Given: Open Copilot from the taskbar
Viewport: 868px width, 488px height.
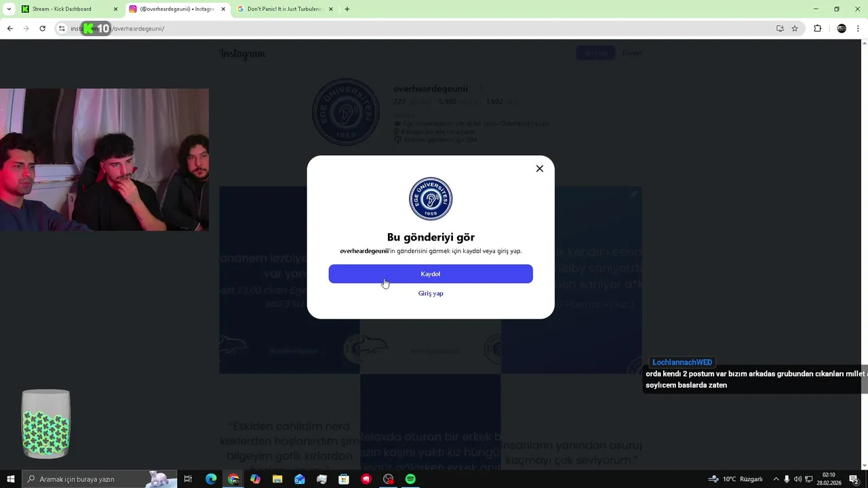Looking at the screenshot, I should [255, 479].
